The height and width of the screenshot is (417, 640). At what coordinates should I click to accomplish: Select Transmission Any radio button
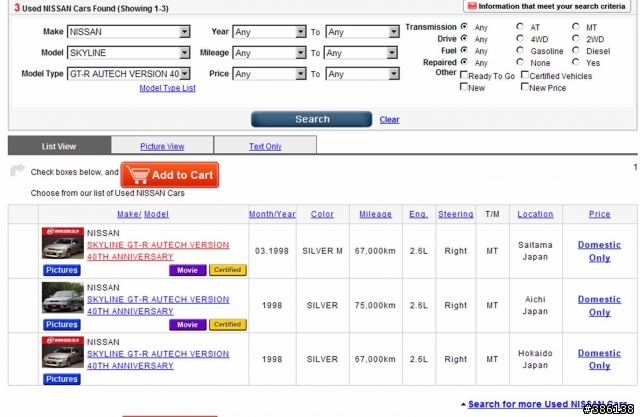pyautogui.click(x=464, y=27)
